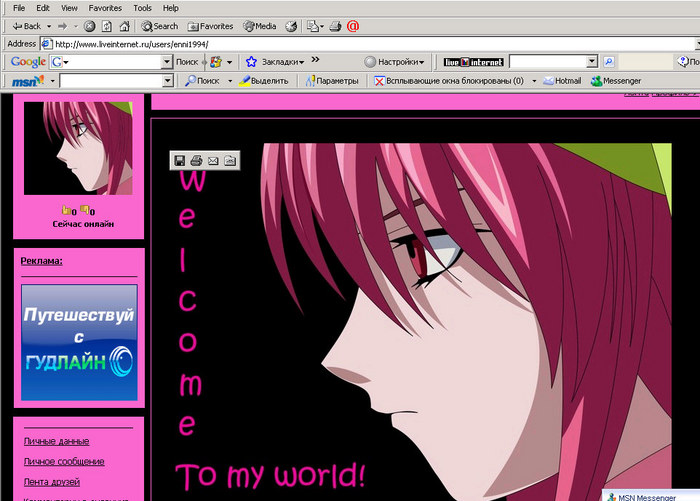Click the Гудлайн travel ad banner
Viewport: 700px width, 501px height.
tap(79, 342)
